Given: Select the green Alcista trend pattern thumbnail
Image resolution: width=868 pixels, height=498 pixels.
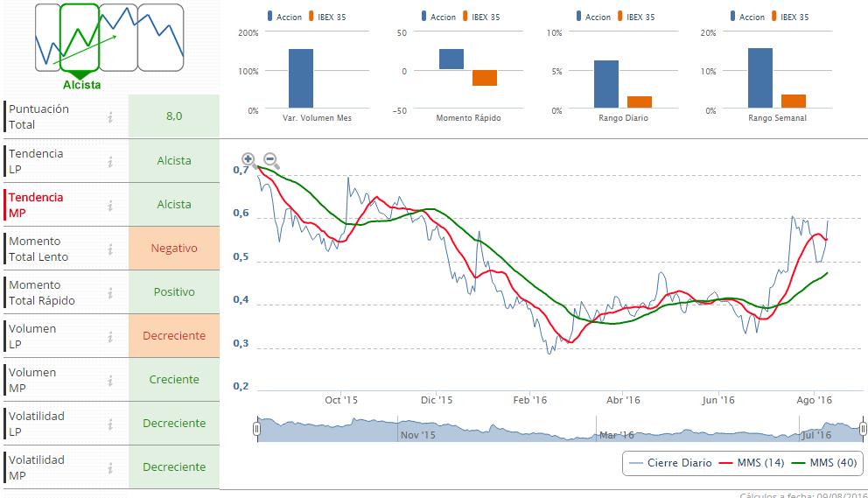Looking at the screenshot, I should pyautogui.click(x=80, y=38).
